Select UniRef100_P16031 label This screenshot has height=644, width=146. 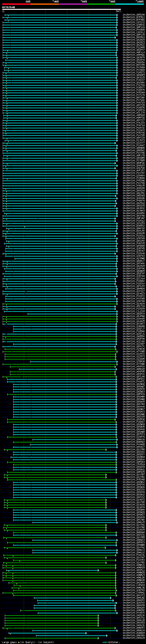134,555
